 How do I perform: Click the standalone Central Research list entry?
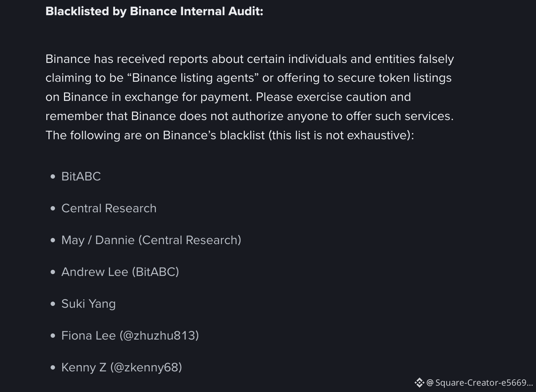click(x=109, y=208)
